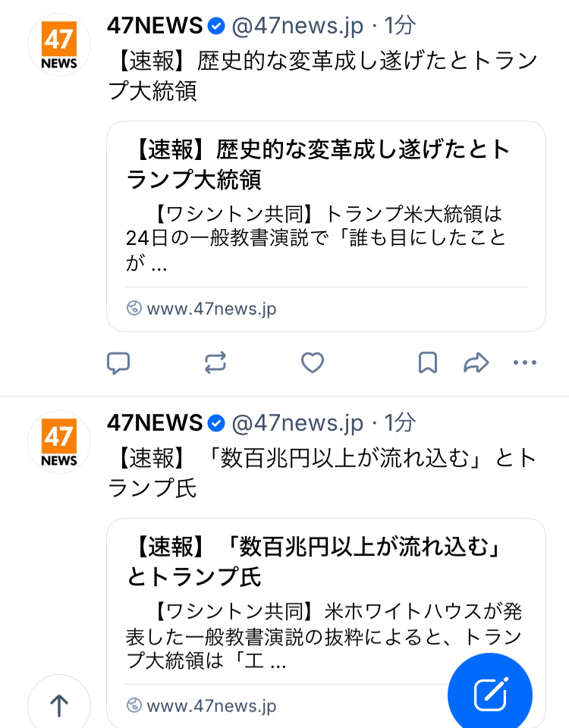Tap the second post's @47news.jp handle
569x728 pixels.
click(297, 423)
